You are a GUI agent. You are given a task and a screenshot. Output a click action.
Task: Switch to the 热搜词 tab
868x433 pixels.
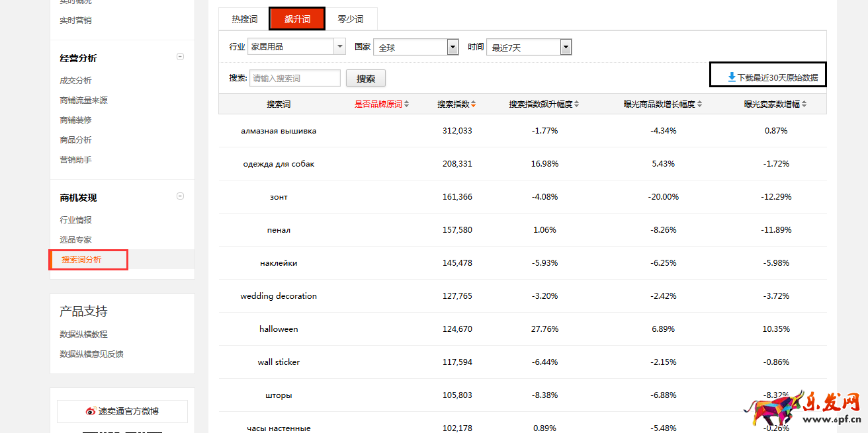[244, 19]
